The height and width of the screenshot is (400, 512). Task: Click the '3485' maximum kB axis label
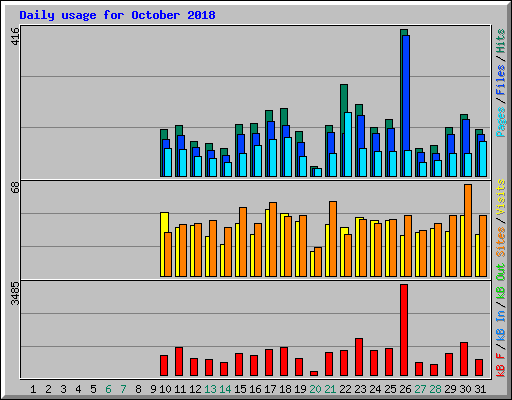coord(15,293)
